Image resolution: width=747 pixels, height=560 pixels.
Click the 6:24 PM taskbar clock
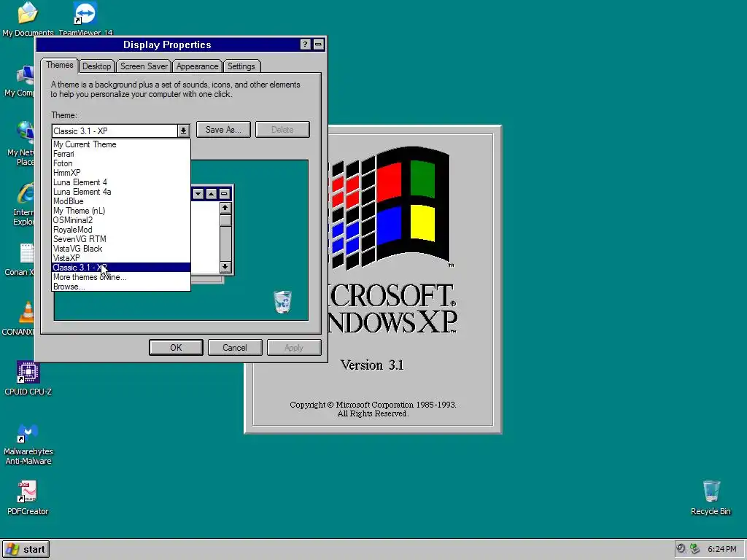coord(721,549)
